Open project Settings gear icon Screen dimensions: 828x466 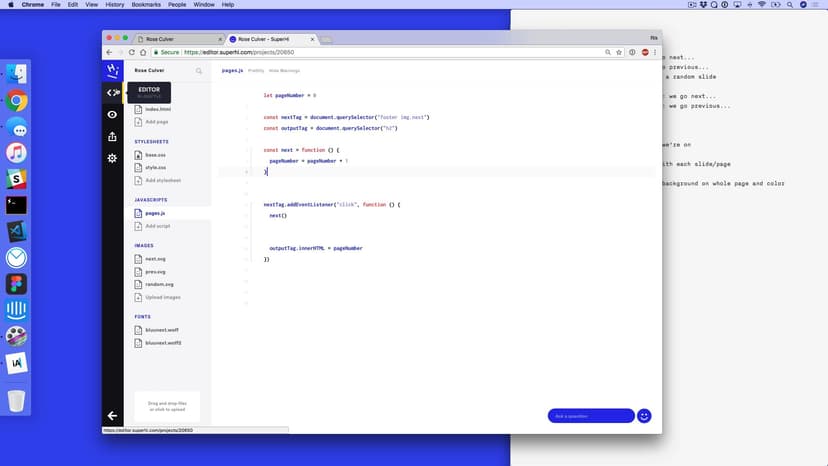(112, 158)
